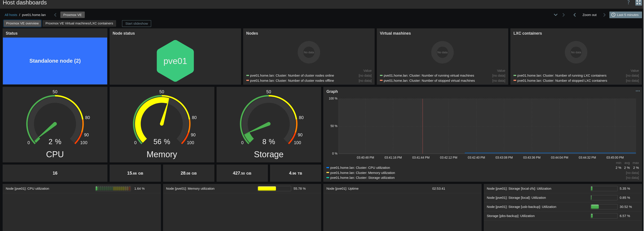644x231 pixels.
Task: Click the 30.52 % usb-backup value
Action: [x=626, y=207]
